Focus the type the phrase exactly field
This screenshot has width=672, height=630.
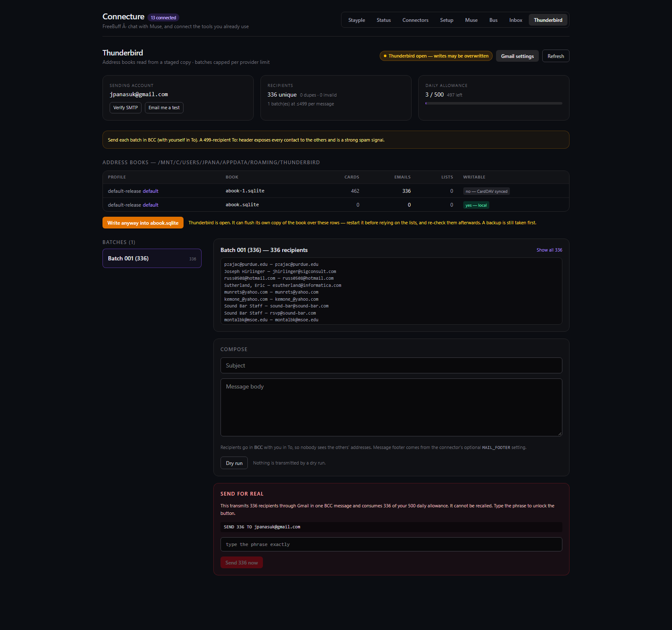click(x=391, y=544)
